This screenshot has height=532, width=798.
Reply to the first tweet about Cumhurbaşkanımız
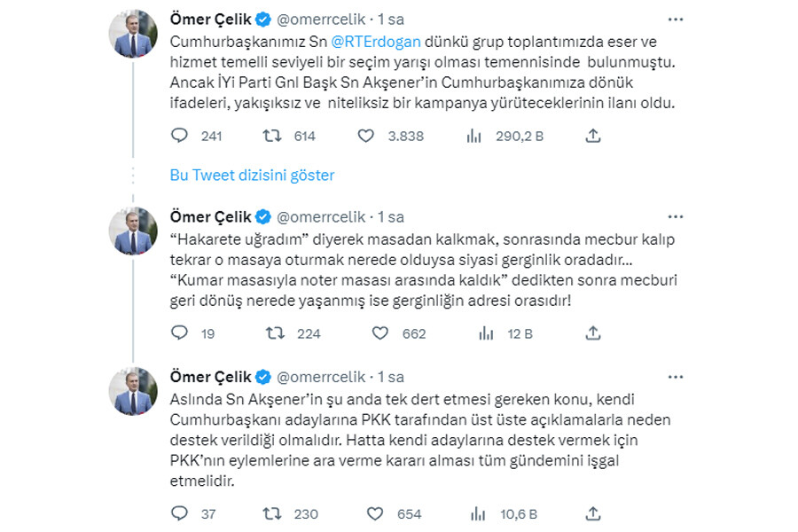[179, 136]
